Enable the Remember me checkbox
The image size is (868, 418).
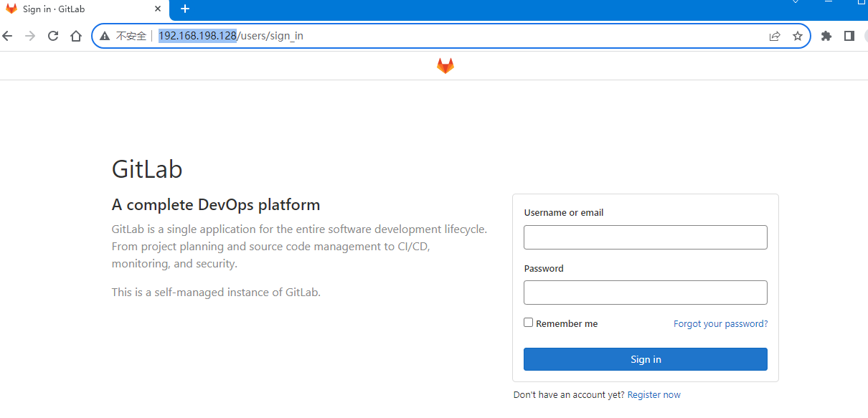click(529, 323)
